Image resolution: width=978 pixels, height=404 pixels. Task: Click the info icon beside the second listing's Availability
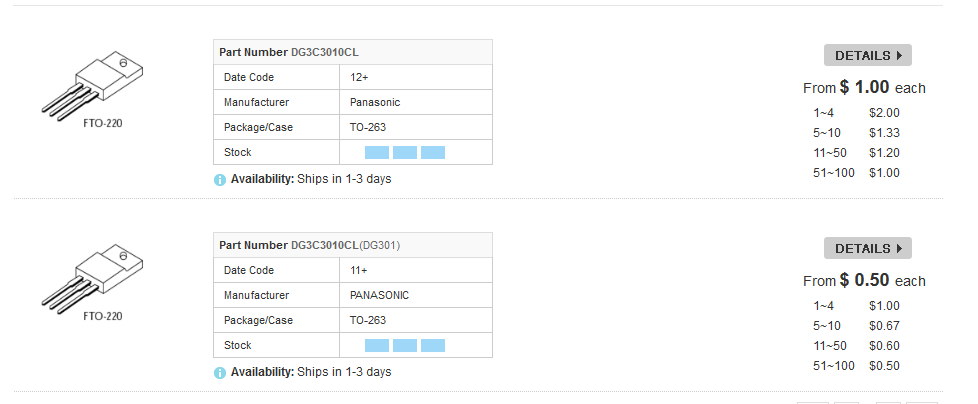tap(220, 373)
